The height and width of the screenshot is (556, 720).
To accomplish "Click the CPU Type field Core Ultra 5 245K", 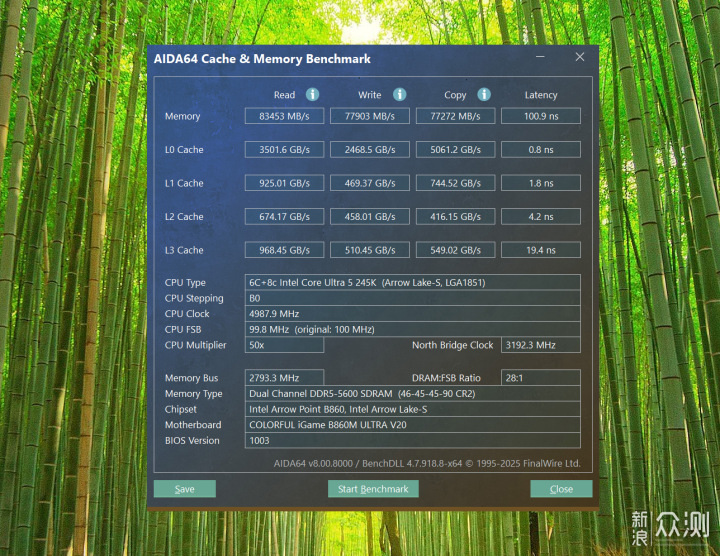I will click(412, 282).
